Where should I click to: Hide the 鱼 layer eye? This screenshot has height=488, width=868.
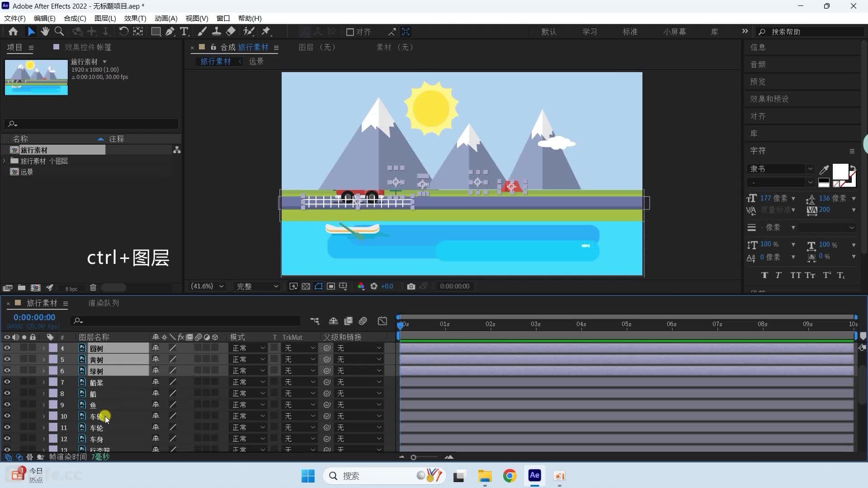(7, 404)
